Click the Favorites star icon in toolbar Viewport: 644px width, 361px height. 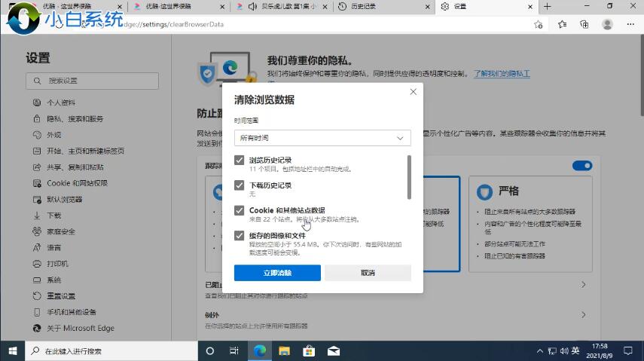click(x=562, y=24)
